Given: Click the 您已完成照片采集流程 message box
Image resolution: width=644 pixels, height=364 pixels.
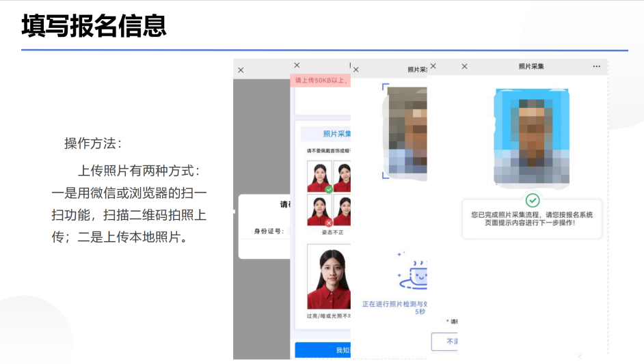Looking at the screenshot, I should 532,219.
